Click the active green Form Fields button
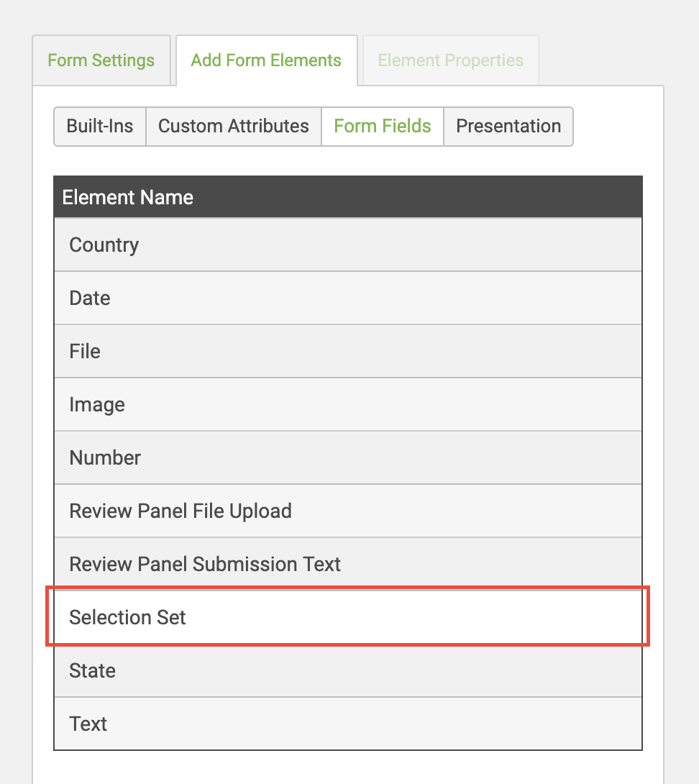Viewport: 699px width, 784px height. click(383, 127)
